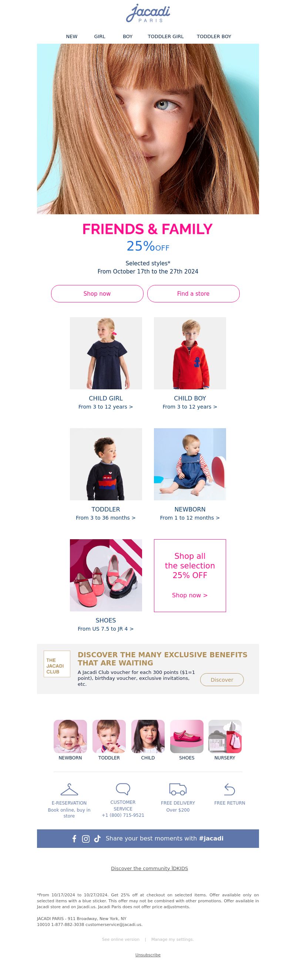
Task: Click the Shop now button
Action: (x=97, y=294)
